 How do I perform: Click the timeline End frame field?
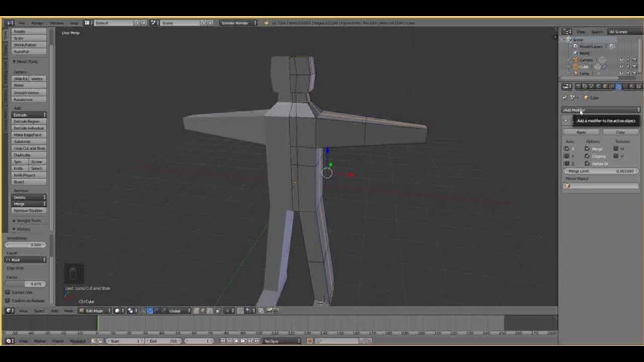tap(164, 341)
